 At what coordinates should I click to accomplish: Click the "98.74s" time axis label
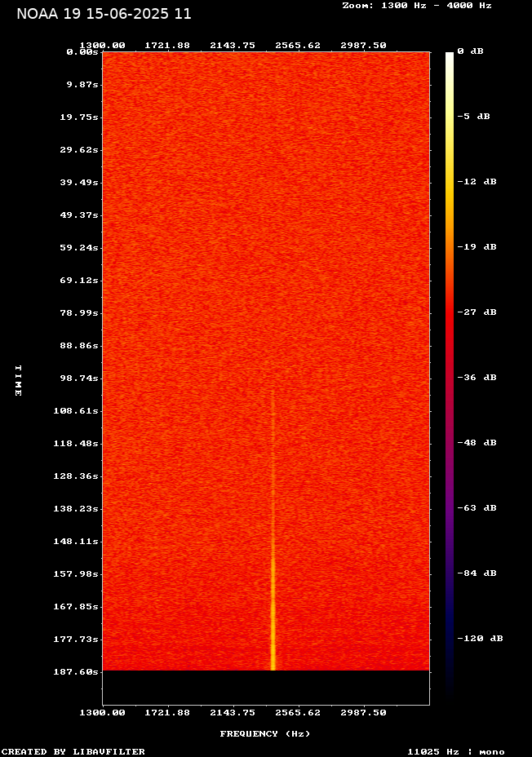click(x=79, y=378)
